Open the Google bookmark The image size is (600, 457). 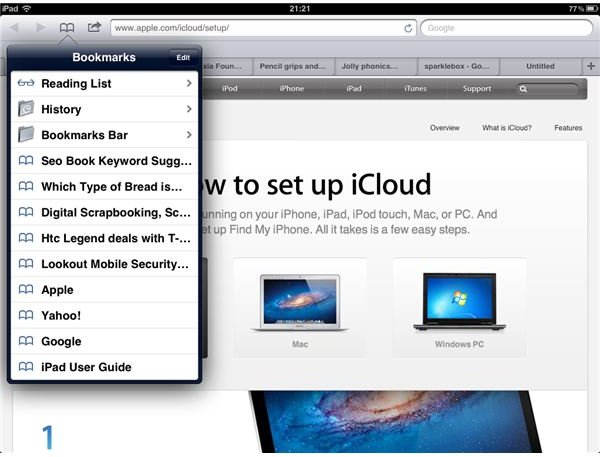coord(104,341)
